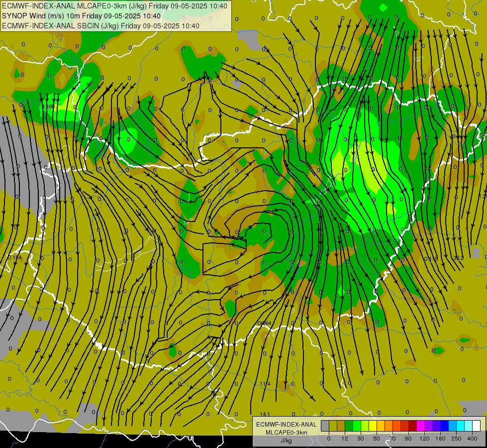This screenshot has width=487, height=448.
Task: Click the legend tick value '250'
Action: tap(456, 439)
